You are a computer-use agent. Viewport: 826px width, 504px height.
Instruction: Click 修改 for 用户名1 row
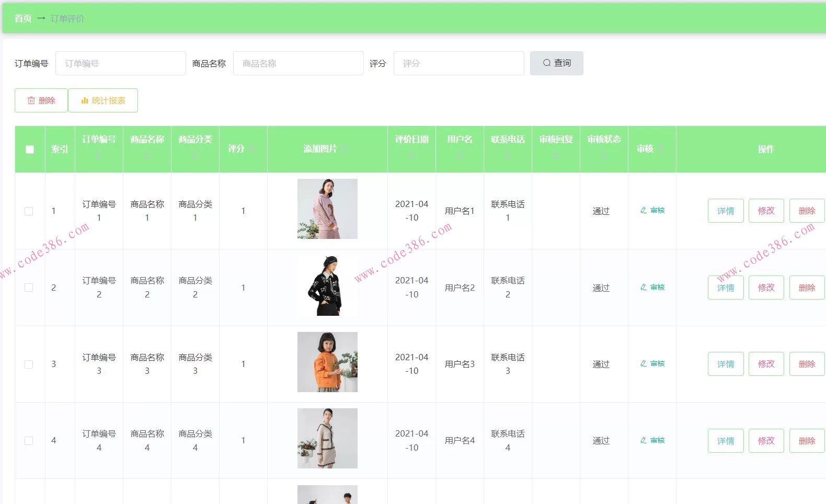pyautogui.click(x=766, y=211)
